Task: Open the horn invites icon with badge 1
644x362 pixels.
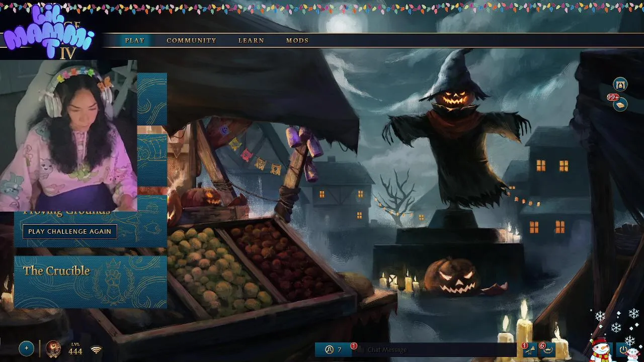Action: (529, 350)
